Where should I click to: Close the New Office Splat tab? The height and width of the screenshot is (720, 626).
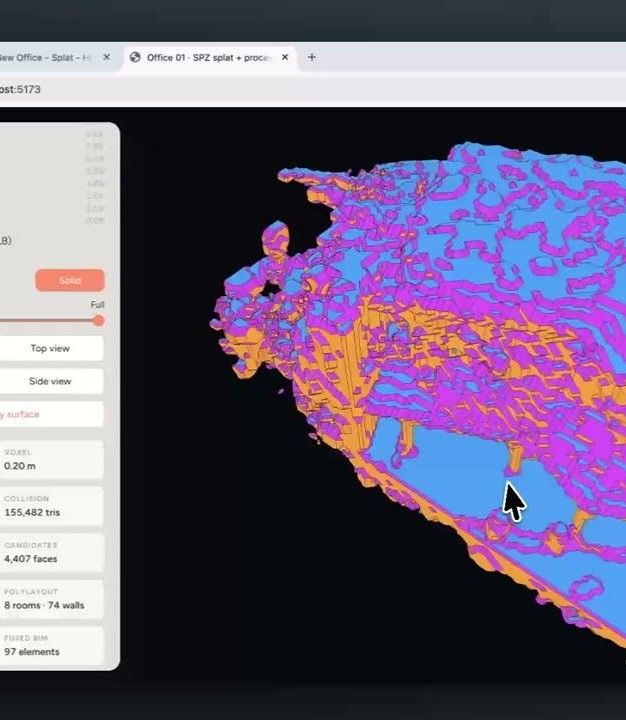tap(107, 57)
